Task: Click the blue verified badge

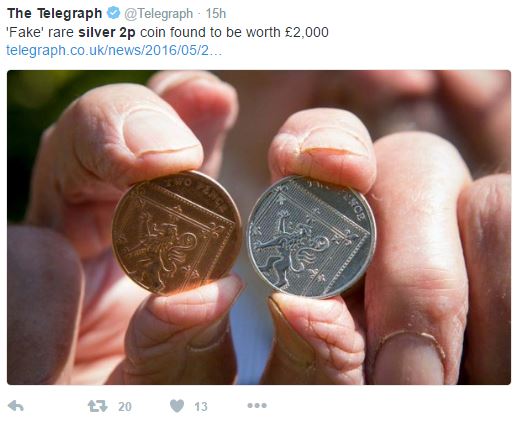Action: click(113, 13)
